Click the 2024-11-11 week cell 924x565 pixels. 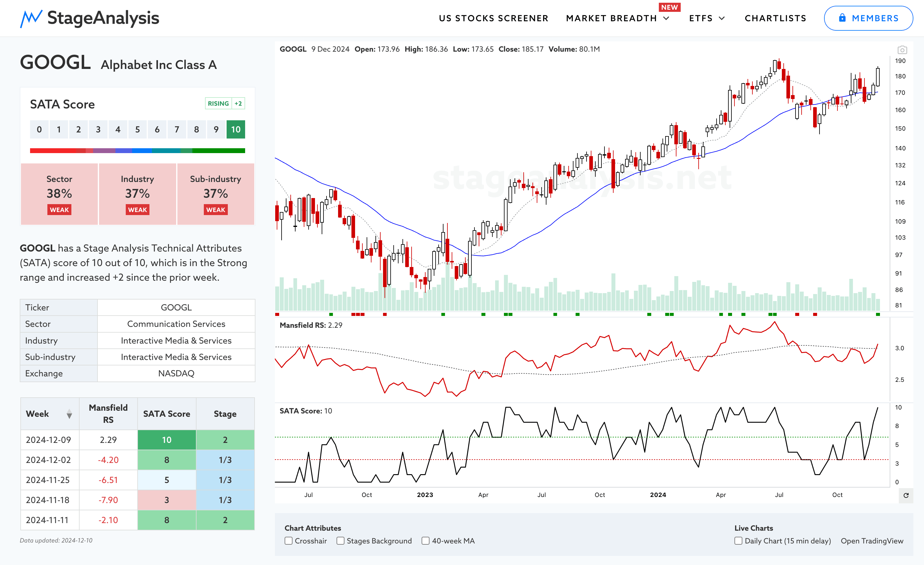click(50, 520)
